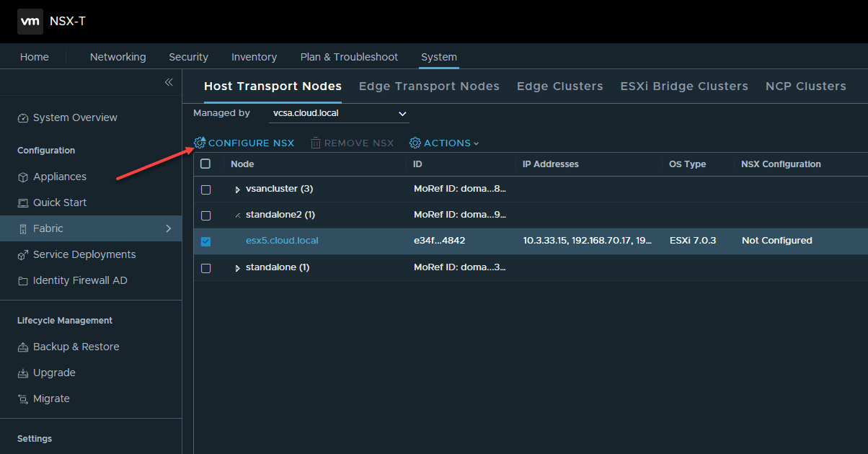
Task: Check the select-all checkbox in table header
Action: 205,164
